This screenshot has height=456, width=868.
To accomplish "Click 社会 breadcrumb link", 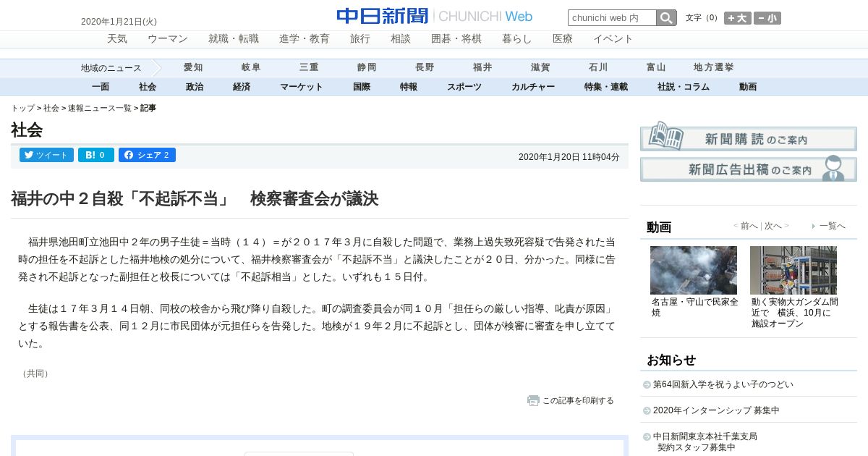I will [51, 108].
